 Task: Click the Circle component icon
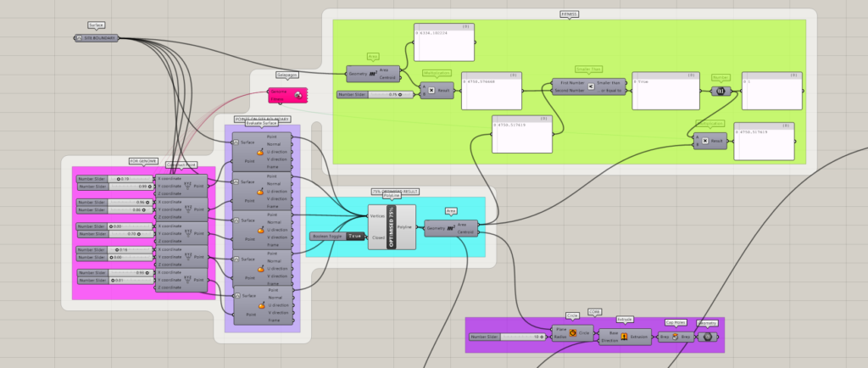tap(573, 333)
